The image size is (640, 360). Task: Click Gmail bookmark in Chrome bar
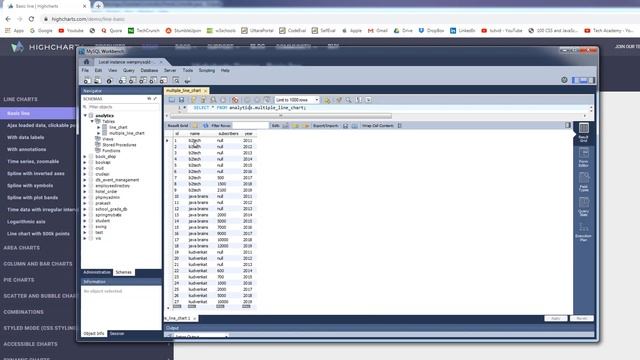pos(378,31)
